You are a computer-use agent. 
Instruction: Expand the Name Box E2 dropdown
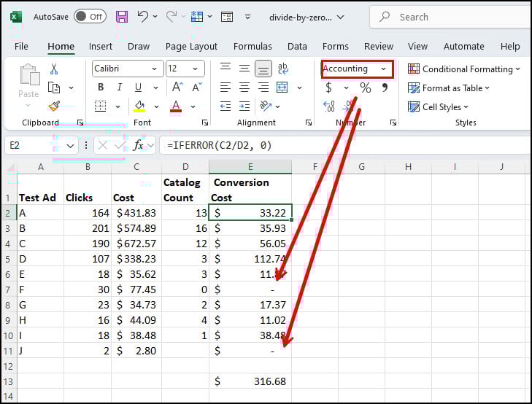pyautogui.click(x=70, y=146)
